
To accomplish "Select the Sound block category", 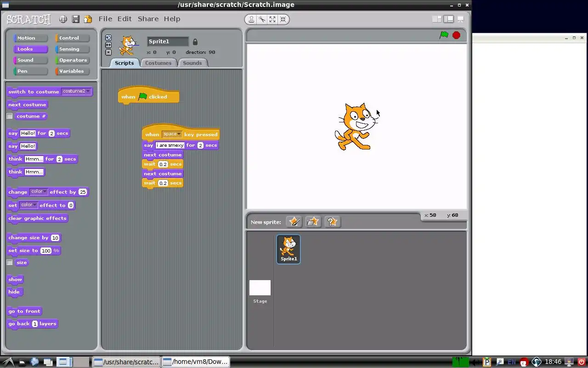I will [30, 60].
